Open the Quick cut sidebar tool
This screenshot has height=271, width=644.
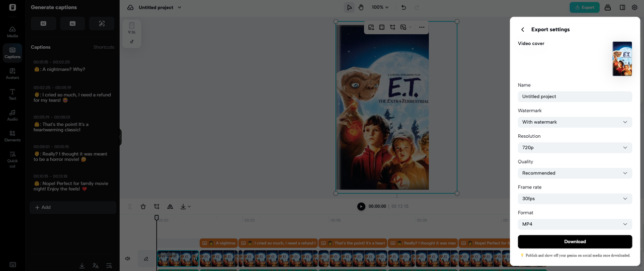tap(12, 159)
